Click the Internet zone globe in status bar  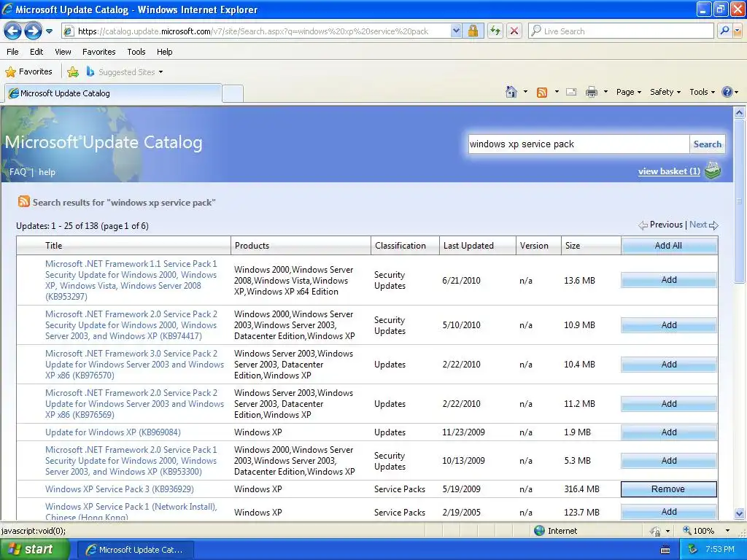(539, 531)
